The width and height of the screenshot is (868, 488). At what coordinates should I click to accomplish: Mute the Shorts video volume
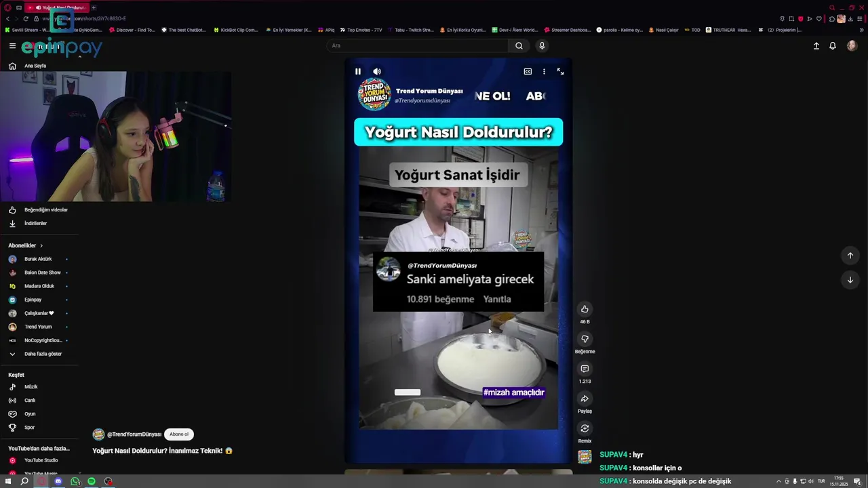tap(377, 71)
